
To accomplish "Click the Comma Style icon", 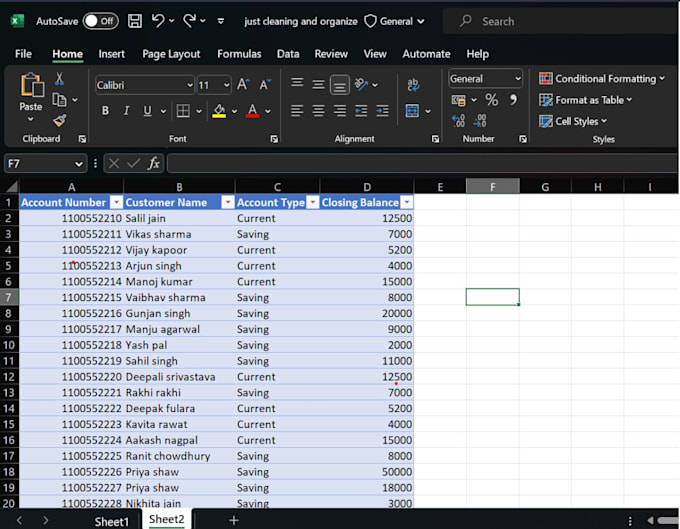I will 513,100.
